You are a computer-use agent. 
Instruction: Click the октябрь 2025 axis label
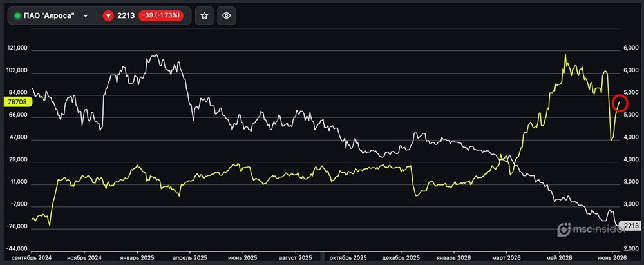pyautogui.click(x=348, y=258)
